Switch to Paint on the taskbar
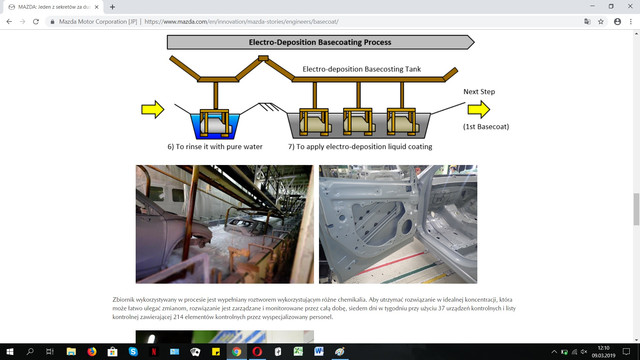The height and width of the screenshot is (360, 640). coord(340,351)
